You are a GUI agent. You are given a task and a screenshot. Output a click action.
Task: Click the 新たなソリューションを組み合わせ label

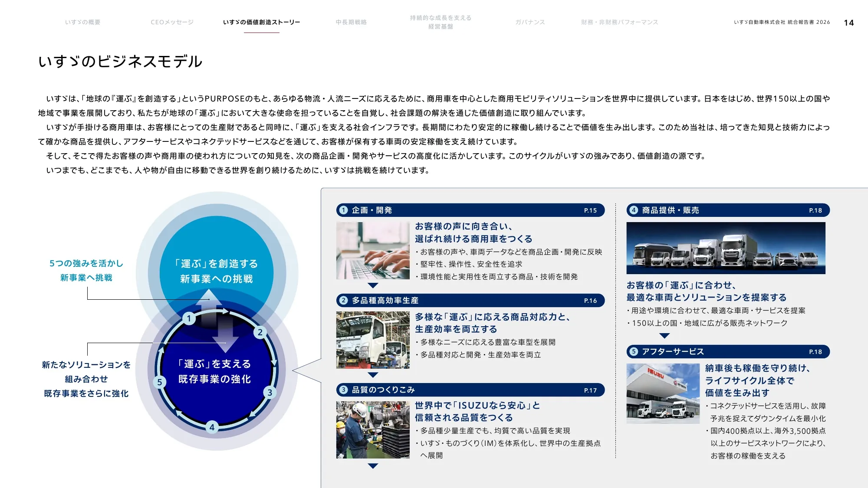(86, 372)
